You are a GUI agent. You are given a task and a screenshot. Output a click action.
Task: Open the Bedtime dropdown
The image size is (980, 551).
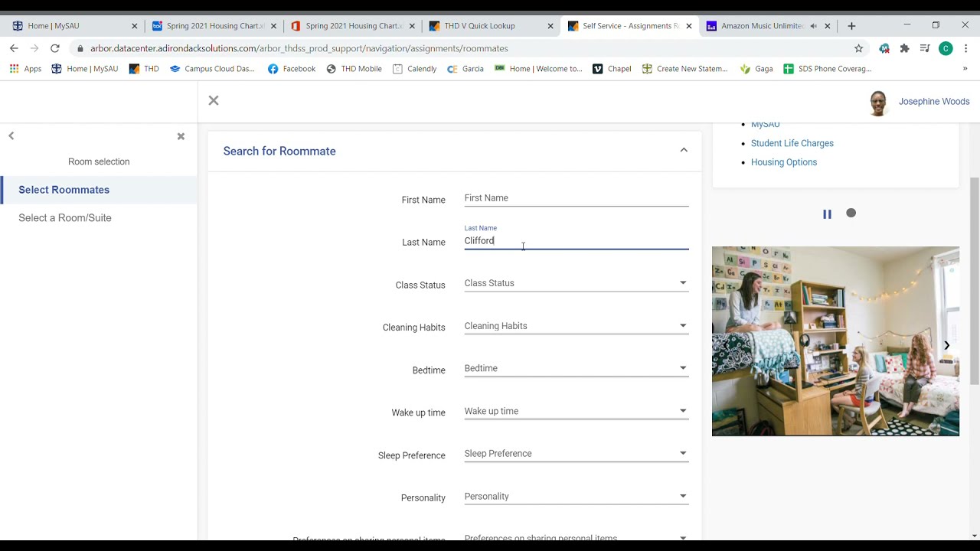point(576,368)
